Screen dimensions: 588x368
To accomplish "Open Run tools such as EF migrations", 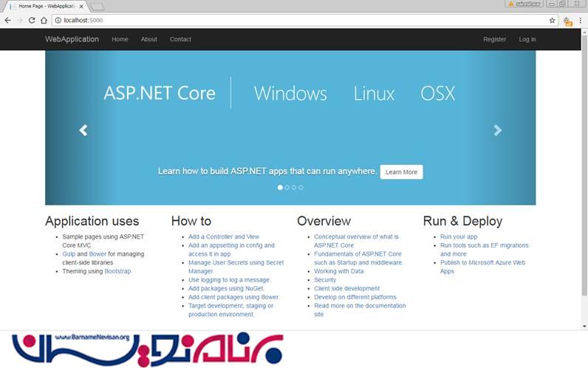I will 484,250.
